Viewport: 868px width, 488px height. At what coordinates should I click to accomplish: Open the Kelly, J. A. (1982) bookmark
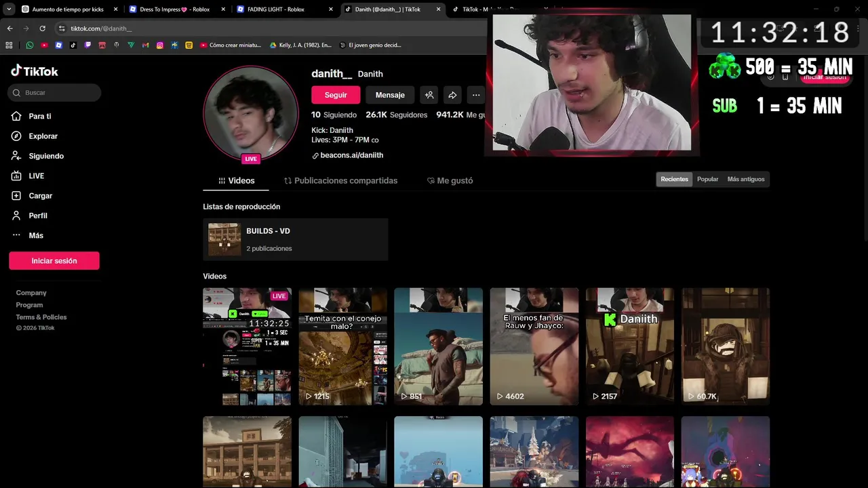coord(300,45)
